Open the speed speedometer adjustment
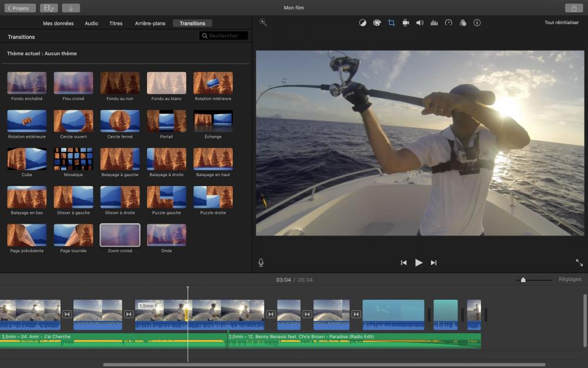588x368 pixels. (449, 23)
